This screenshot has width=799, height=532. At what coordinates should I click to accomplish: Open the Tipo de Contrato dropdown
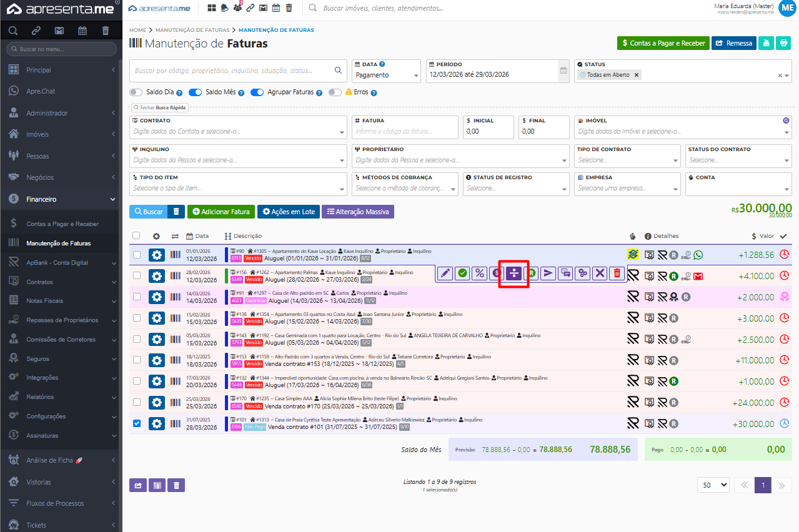point(628,160)
